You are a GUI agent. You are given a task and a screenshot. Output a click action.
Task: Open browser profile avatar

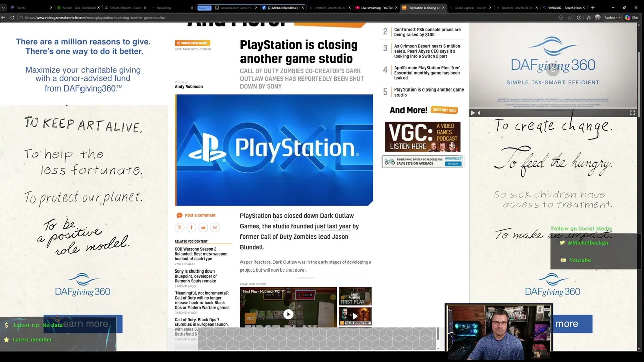click(597, 17)
